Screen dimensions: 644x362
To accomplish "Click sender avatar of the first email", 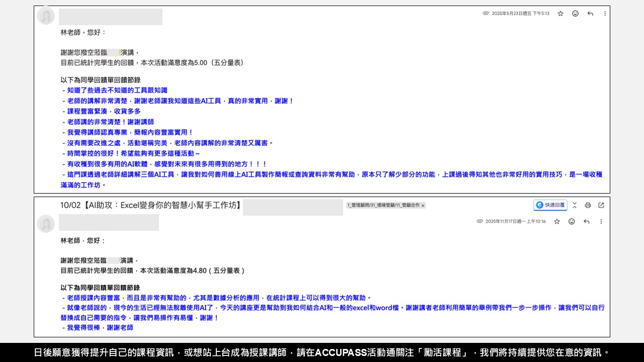I will point(46,16).
